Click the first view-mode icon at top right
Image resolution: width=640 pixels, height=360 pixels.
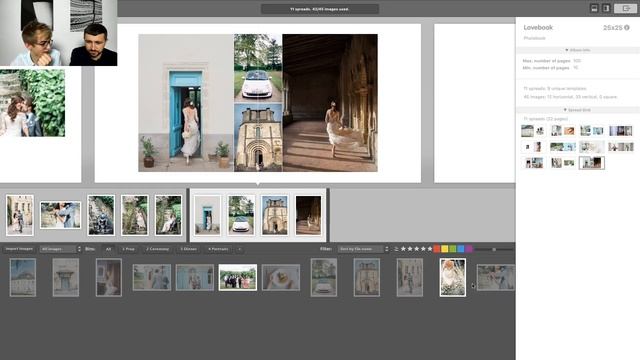click(595, 8)
